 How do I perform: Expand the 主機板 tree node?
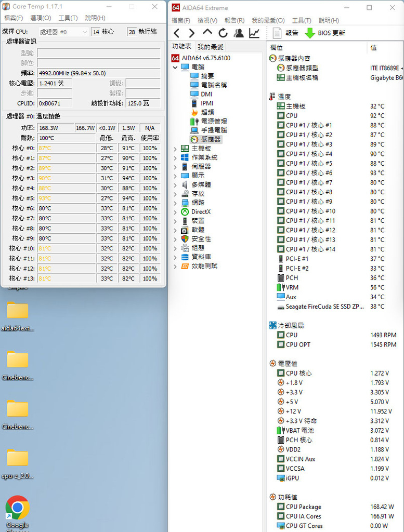coord(175,149)
